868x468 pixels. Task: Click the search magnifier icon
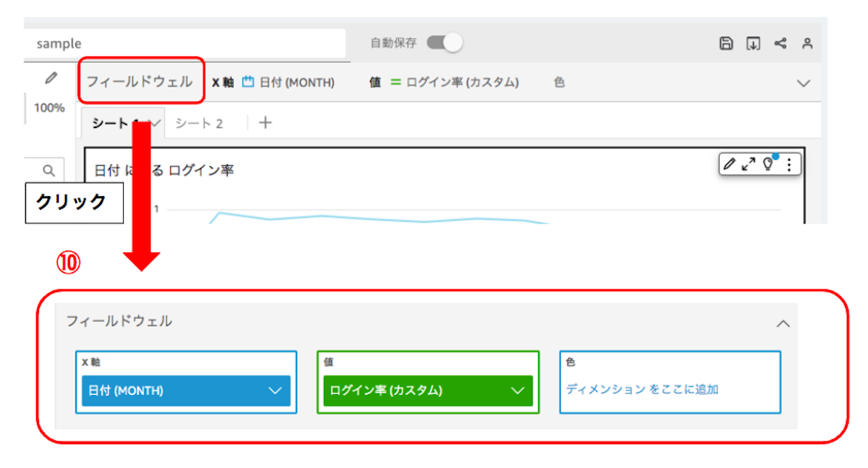coord(48,171)
